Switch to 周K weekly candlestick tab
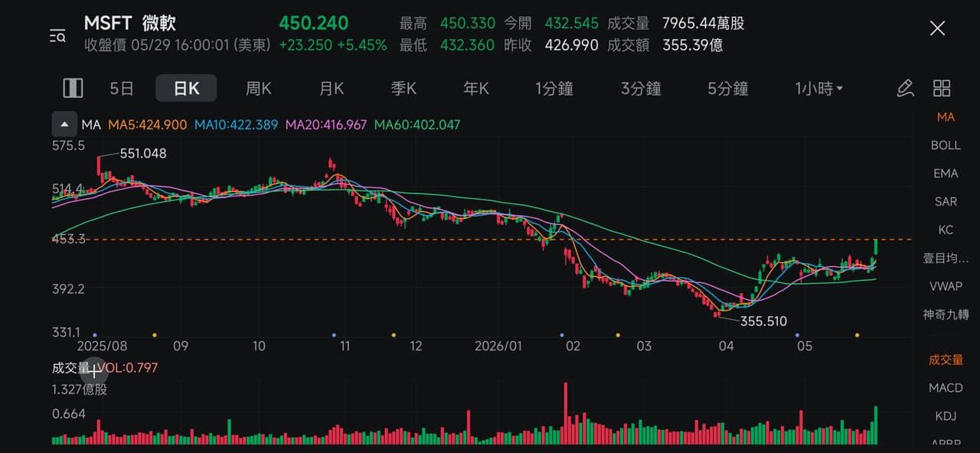Image resolution: width=980 pixels, height=453 pixels. pos(258,89)
